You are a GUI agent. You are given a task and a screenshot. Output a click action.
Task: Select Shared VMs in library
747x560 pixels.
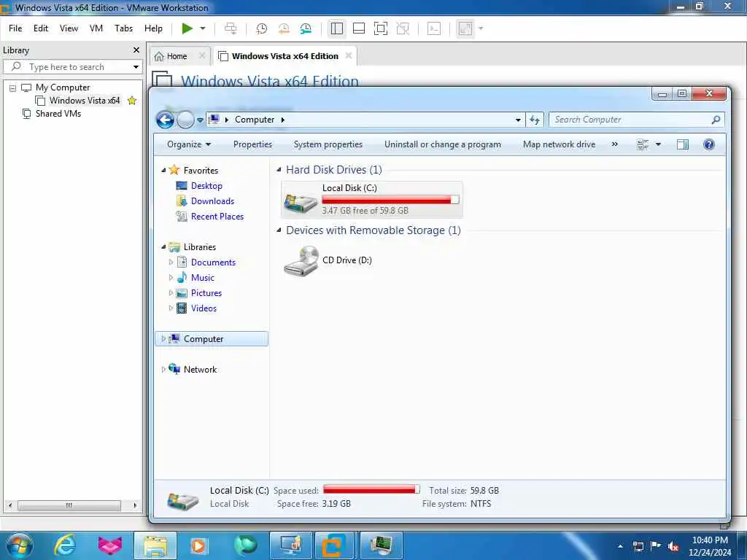coord(58,114)
